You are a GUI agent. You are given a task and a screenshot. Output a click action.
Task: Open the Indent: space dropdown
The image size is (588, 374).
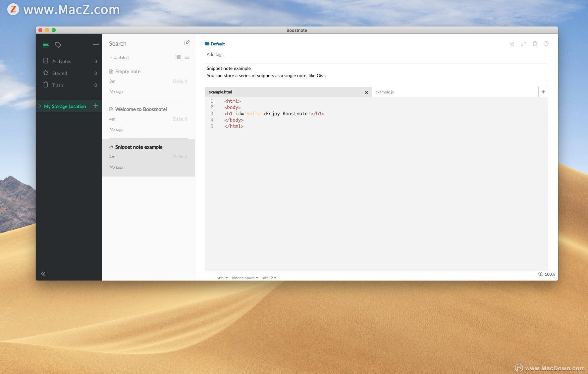[x=245, y=278]
